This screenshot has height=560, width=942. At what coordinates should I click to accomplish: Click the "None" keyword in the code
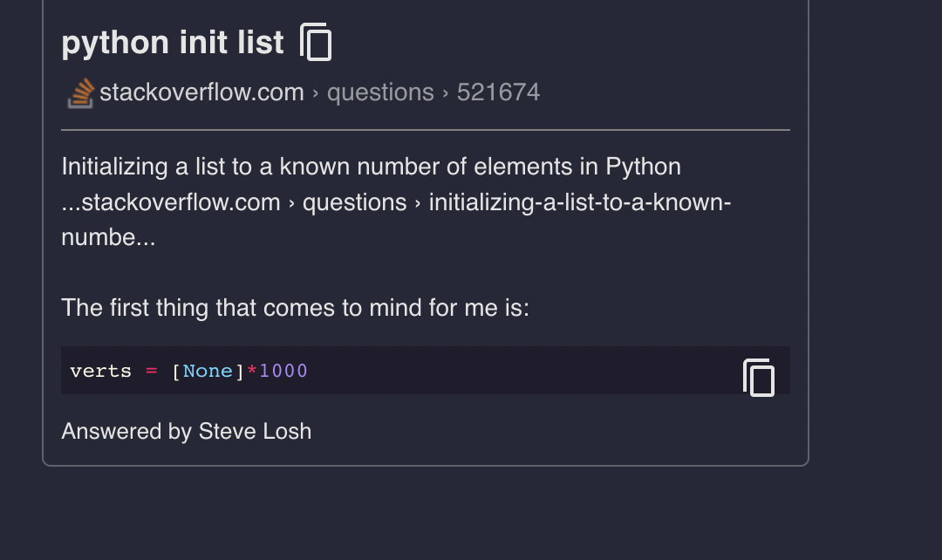pyautogui.click(x=208, y=371)
